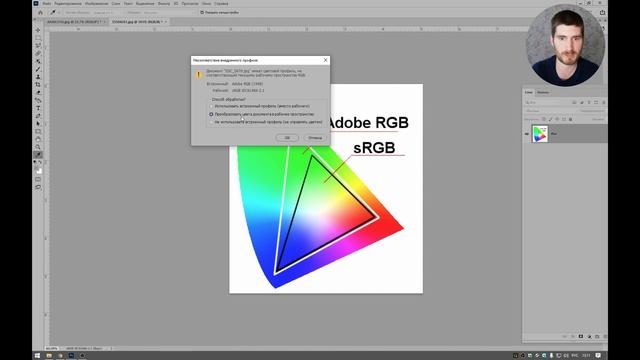Select the Eraser tool

[38, 93]
